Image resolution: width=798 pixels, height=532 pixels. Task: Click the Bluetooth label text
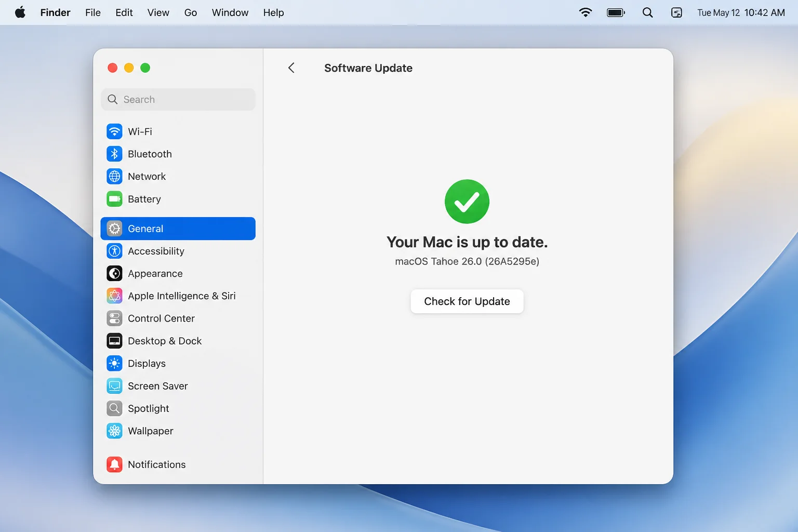[x=150, y=154]
